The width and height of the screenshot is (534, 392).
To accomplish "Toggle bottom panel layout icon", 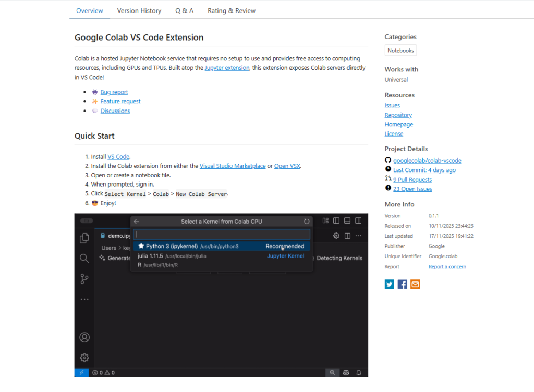I will click(347, 220).
